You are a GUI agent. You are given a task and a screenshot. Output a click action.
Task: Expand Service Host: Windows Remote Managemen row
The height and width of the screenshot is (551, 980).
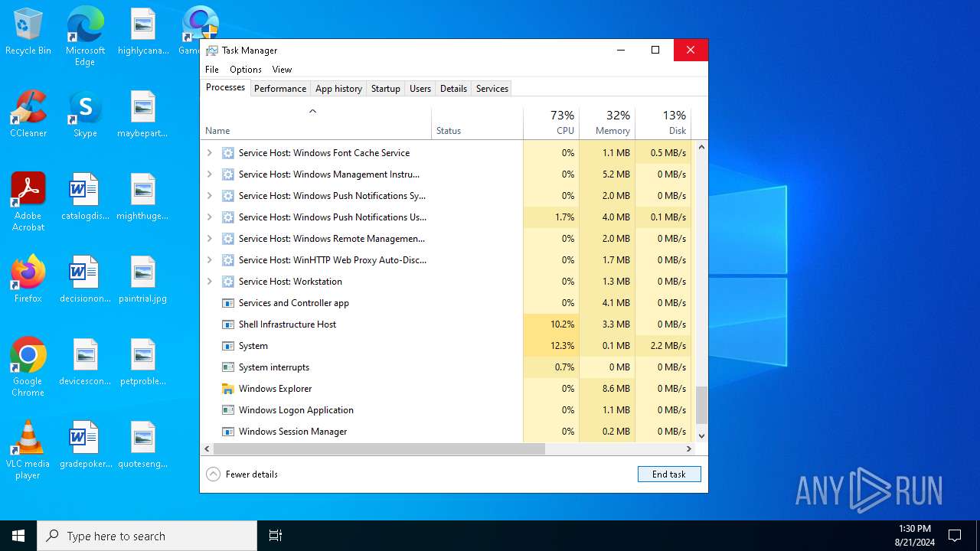(x=210, y=239)
